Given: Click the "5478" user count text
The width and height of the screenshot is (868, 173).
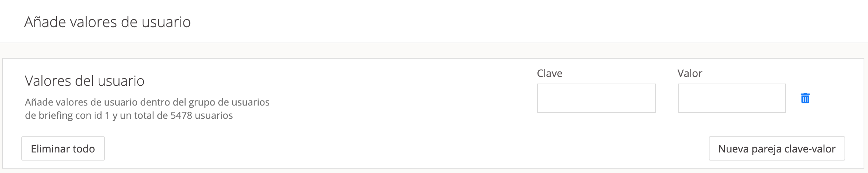Looking at the screenshot, I should tap(181, 116).
